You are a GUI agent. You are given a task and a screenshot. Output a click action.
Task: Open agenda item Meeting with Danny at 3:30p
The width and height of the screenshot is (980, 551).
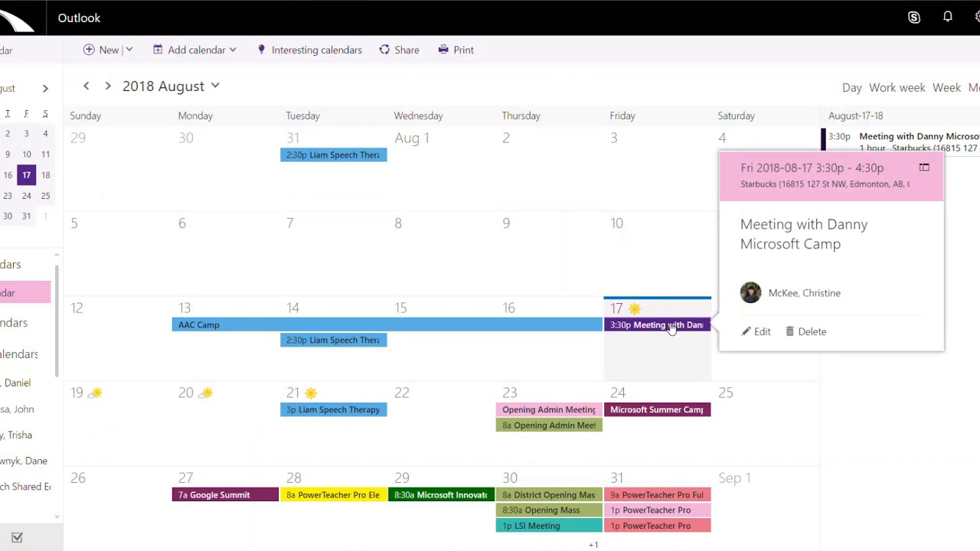[x=900, y=142]
